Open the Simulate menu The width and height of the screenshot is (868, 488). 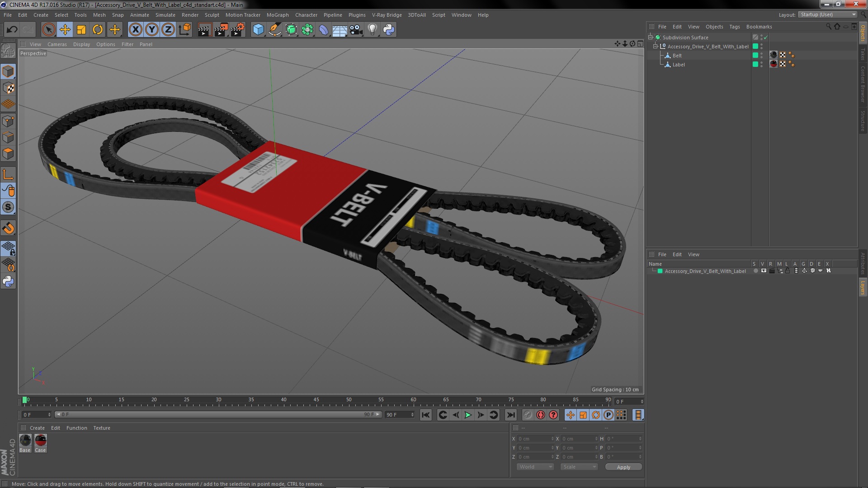click(165, 15)
